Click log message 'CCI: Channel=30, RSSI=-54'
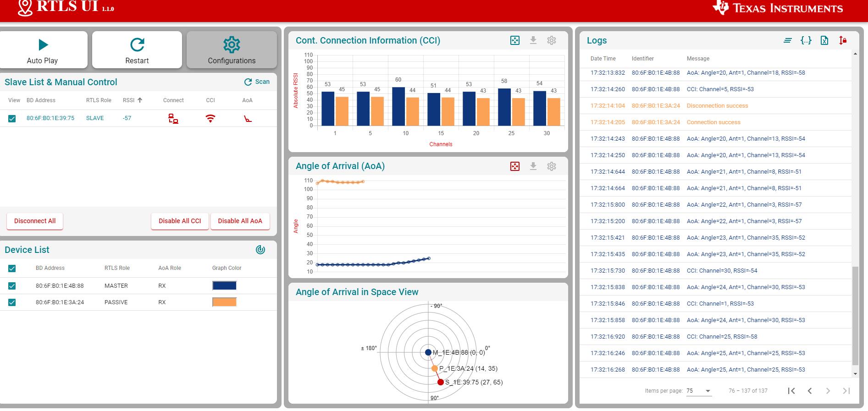 722,271
